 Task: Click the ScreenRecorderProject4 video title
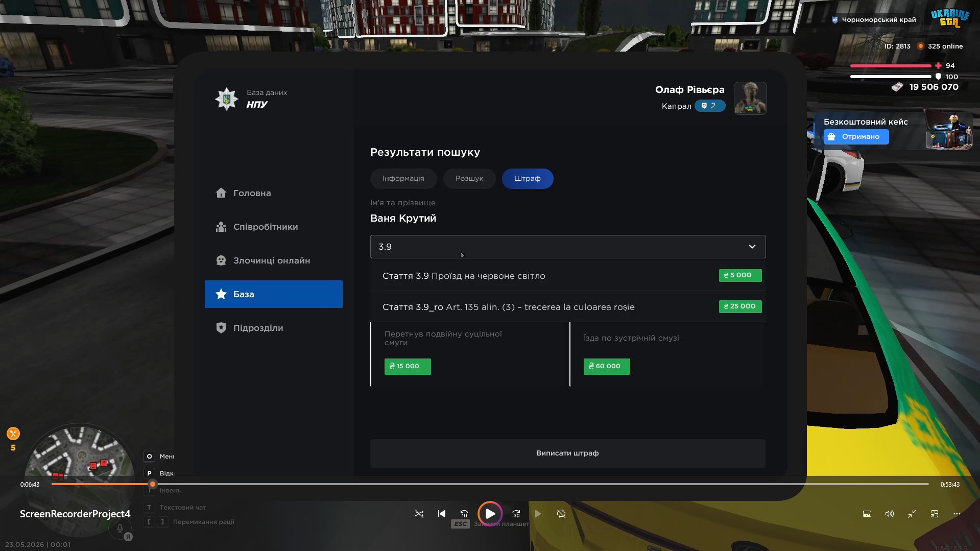click(75, 514)
